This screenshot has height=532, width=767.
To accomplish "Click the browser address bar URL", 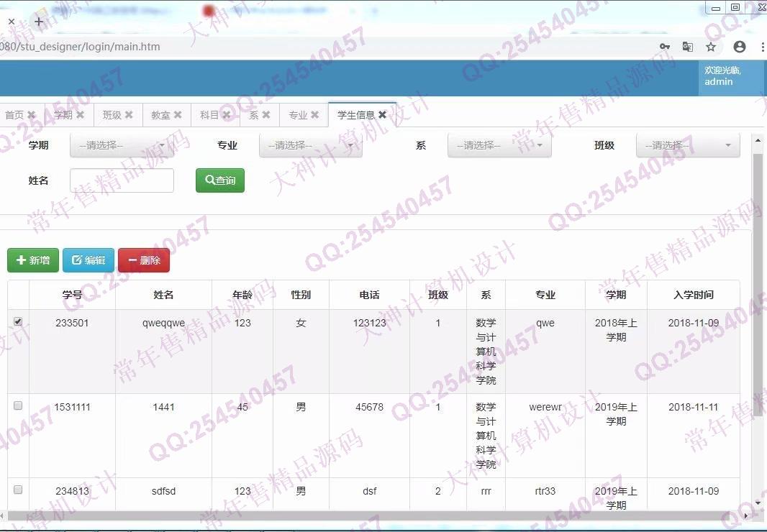I will coord(80,47).
